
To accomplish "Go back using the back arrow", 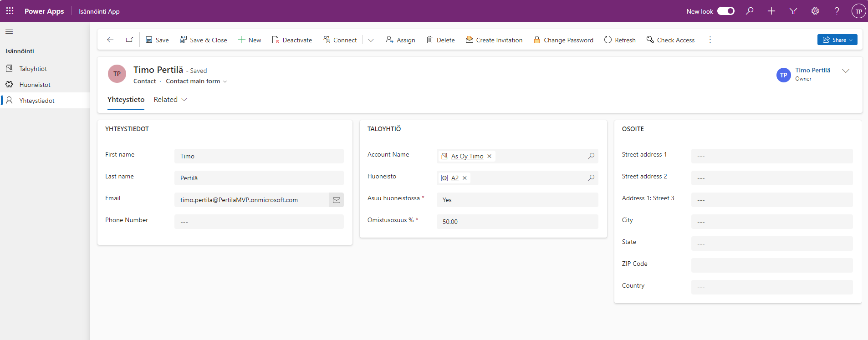I will click(x=110, y=40).
